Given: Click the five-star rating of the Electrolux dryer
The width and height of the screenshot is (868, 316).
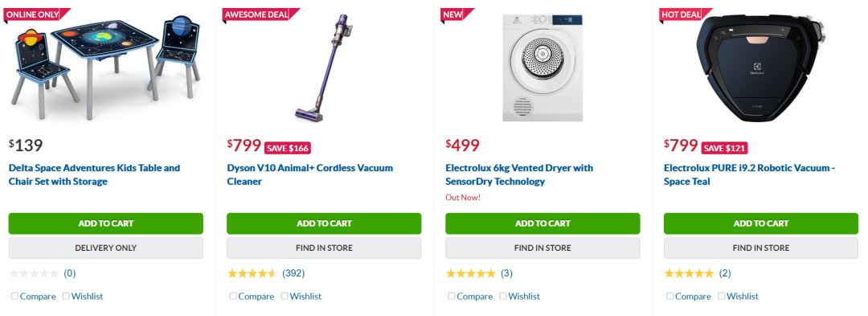Looking at the screenshot, I should pyautogui.click(x=470, y=273).
